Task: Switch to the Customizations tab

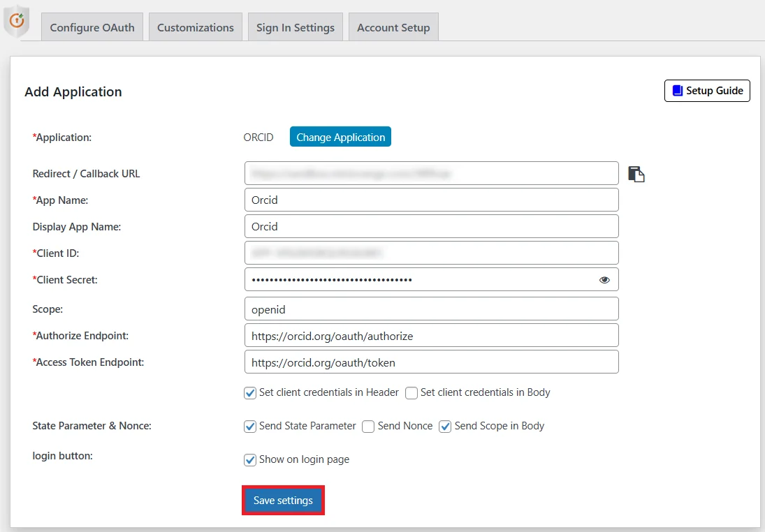Action: 195,27
